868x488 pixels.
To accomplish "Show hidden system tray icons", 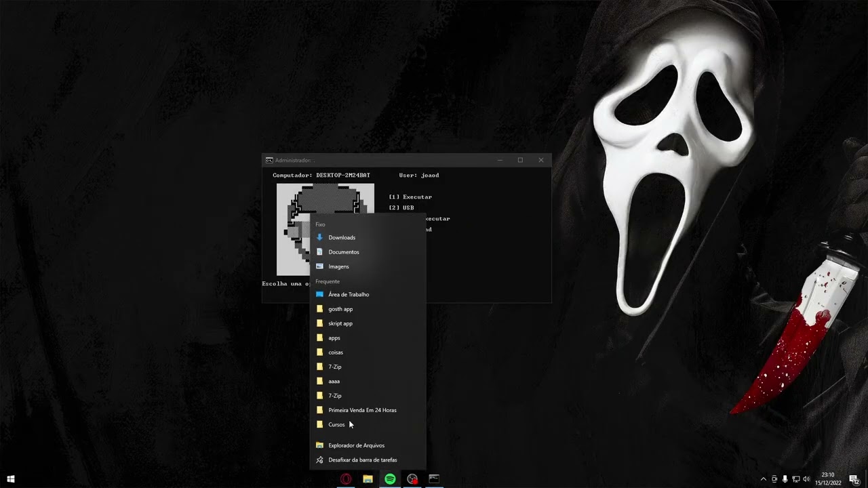I will (764, 479).
